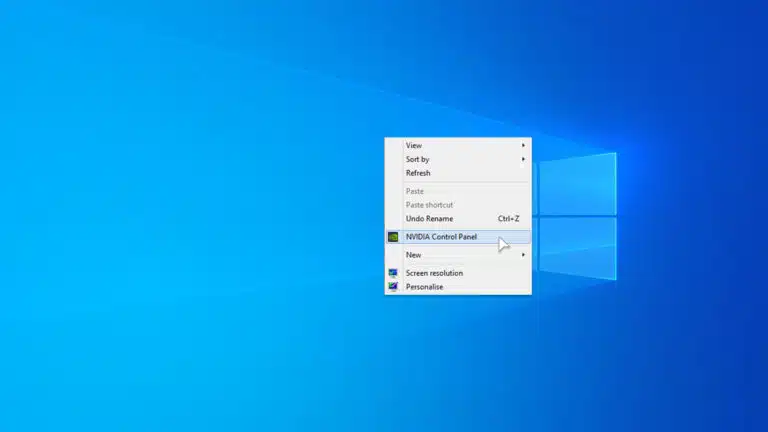Open the Sort by submenu
This screenshot has height=432, width=768.
point(458,159)
